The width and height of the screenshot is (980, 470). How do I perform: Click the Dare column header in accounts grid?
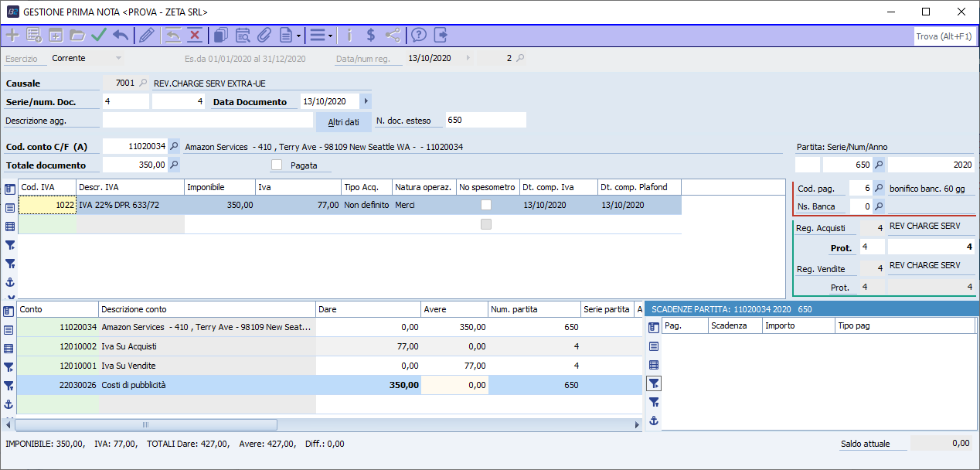pyautogui.click(x=369, y=309)
